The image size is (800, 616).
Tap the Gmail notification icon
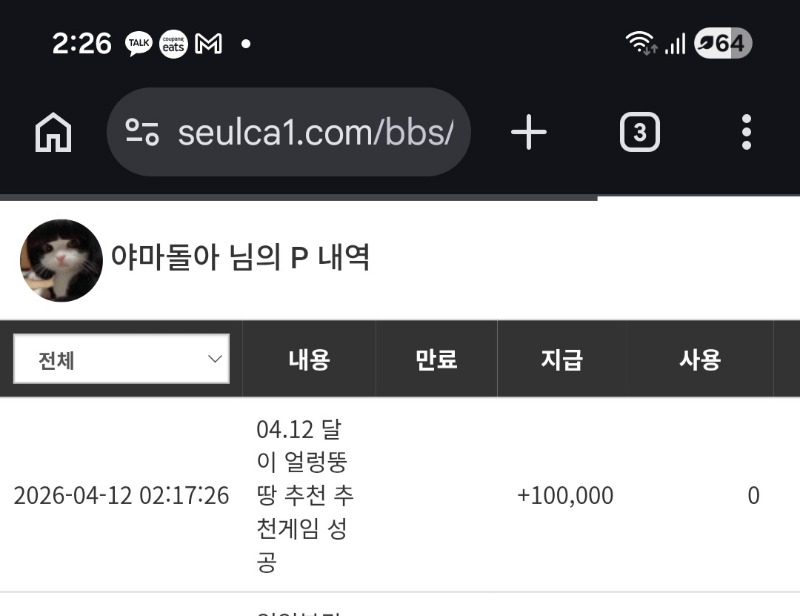pyautogui.click(x=208, y=44)
